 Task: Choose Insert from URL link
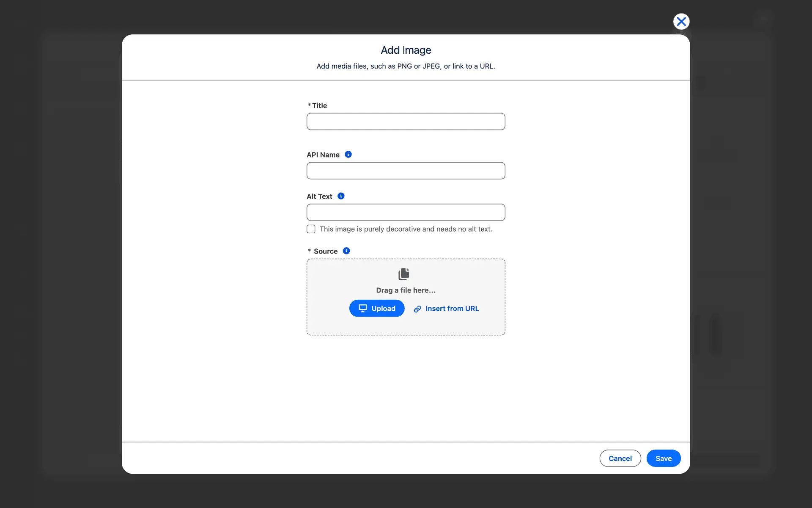(452, 309)
